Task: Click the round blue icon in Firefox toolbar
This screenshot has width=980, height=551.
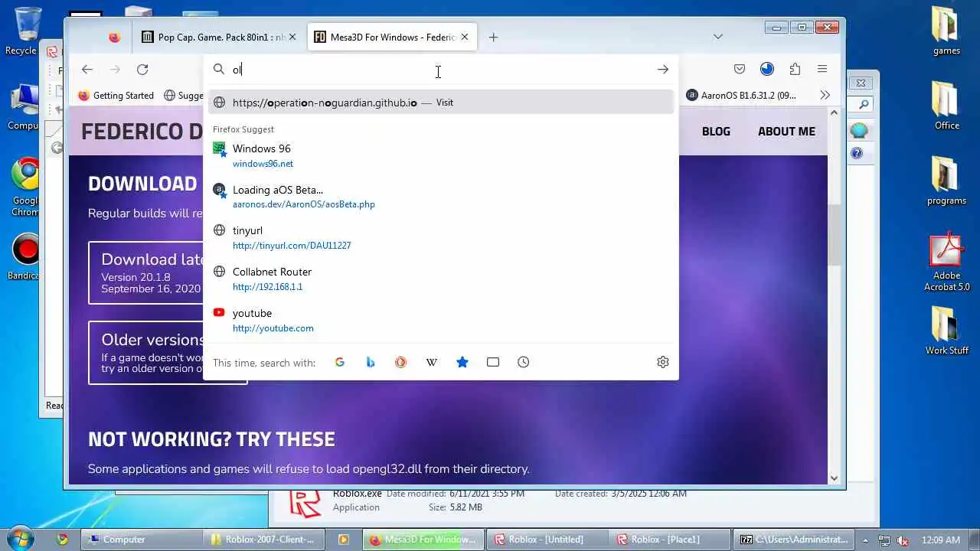Action: coord(767,70)
